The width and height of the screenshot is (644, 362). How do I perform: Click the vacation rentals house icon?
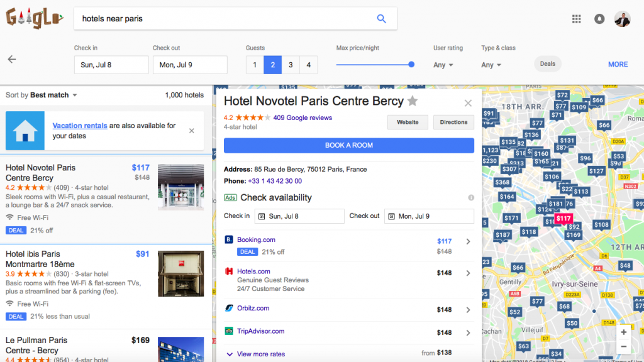coord(25,131)
